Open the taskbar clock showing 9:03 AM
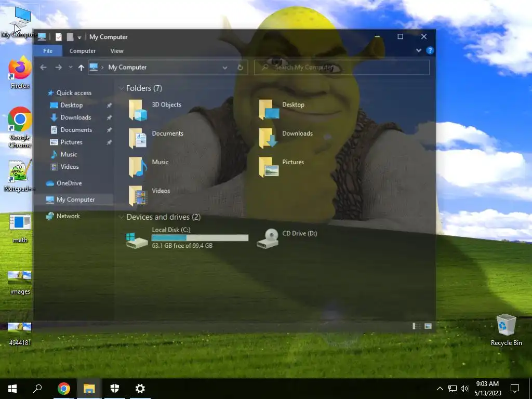The height and width of the screenshot is (399, 532). [x=487, y=389]
